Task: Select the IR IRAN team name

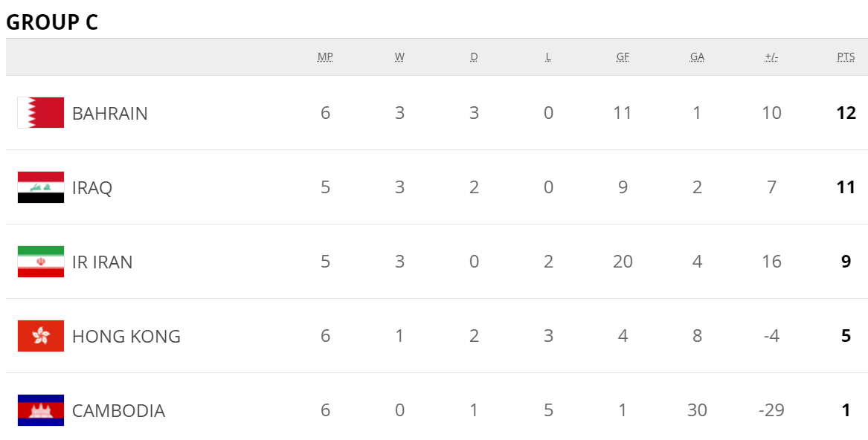Action: pyautogui.click(x=103, y=262)
